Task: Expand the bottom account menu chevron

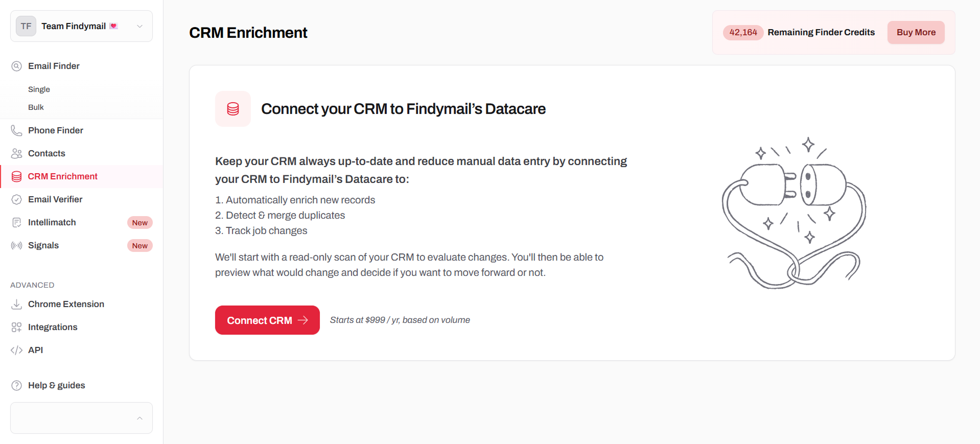Action: 139,418
